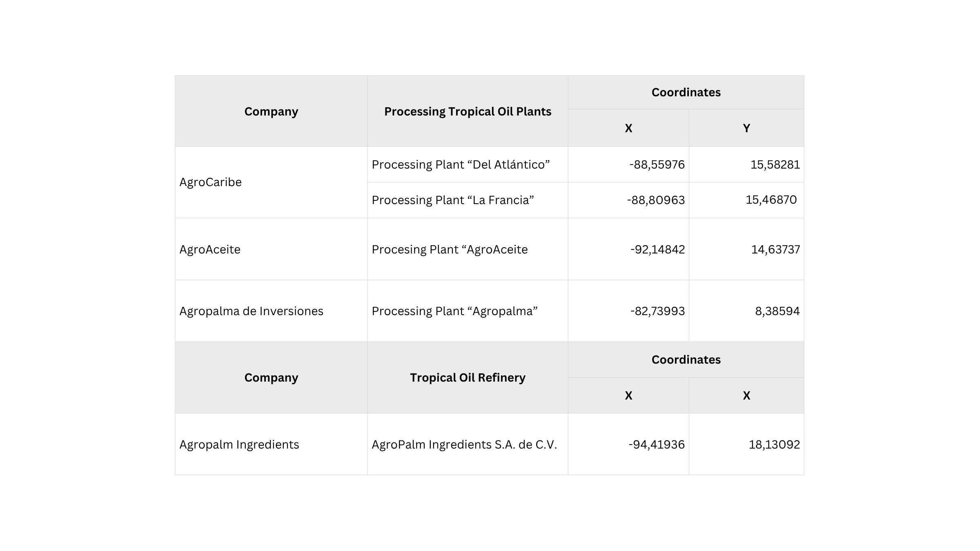
Task: Click the Tropical Oil Refinery header
Action: coord(468,378)
